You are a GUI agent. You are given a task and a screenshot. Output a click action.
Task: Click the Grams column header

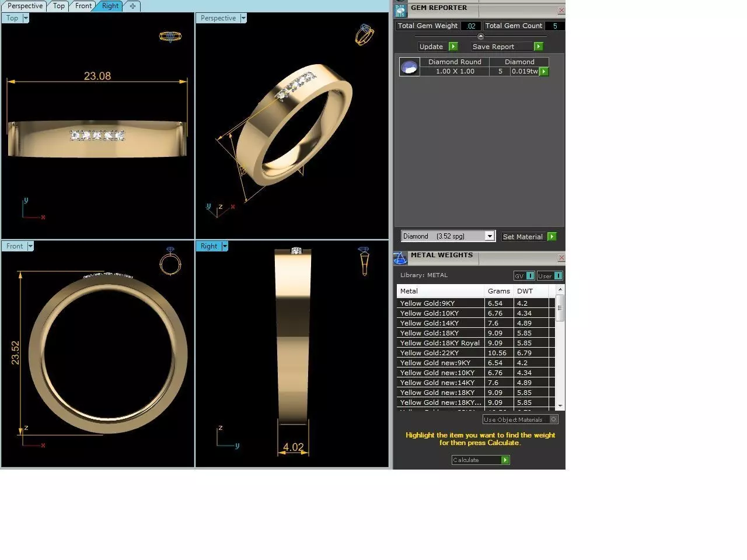click(x=499, y=291)
